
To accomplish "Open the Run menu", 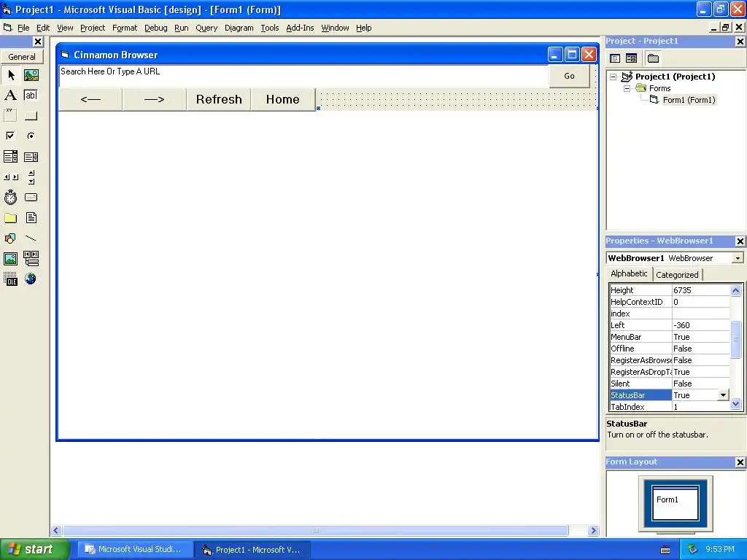I will coord(182,28).
